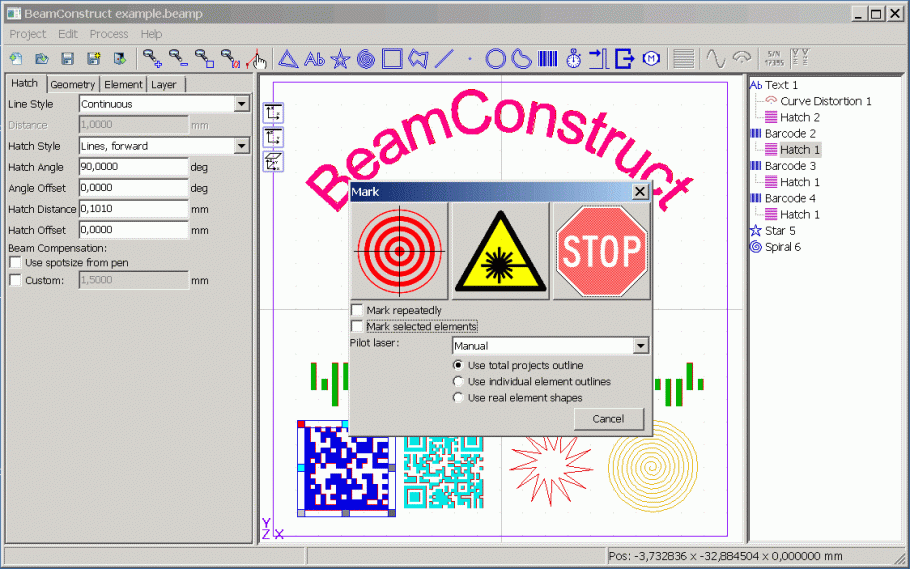Viewport: 910px width, 569px height.
Task: Click the Save floppy disk icon
Action: click(x=67, y=59)
